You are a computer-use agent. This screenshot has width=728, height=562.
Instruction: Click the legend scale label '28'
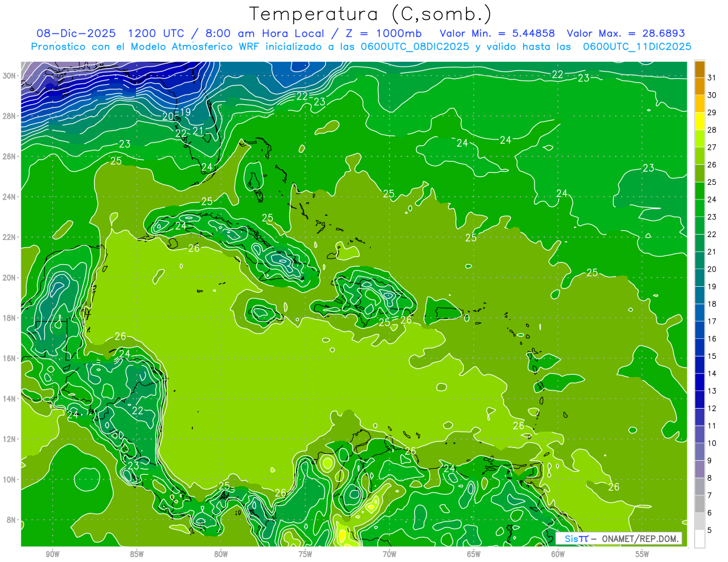coord(712,130)
